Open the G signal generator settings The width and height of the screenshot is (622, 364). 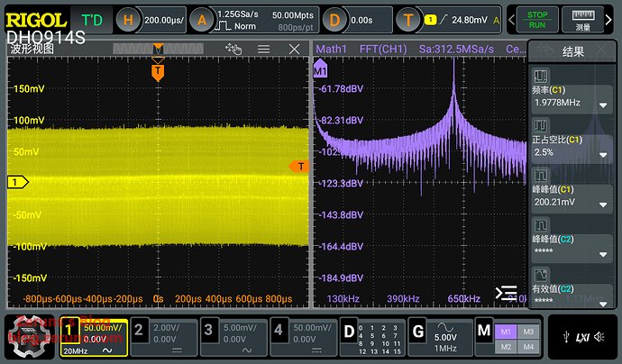click(x=418, y=331)
